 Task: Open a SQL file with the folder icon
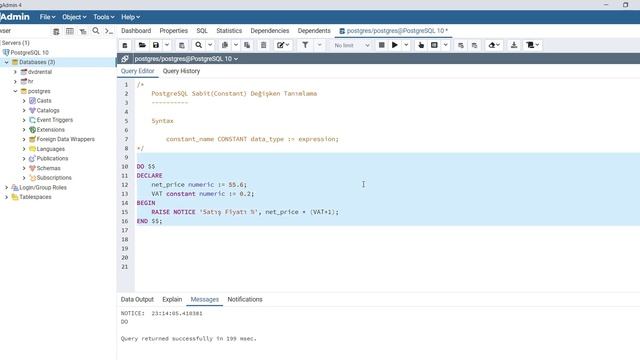point(142,45)
